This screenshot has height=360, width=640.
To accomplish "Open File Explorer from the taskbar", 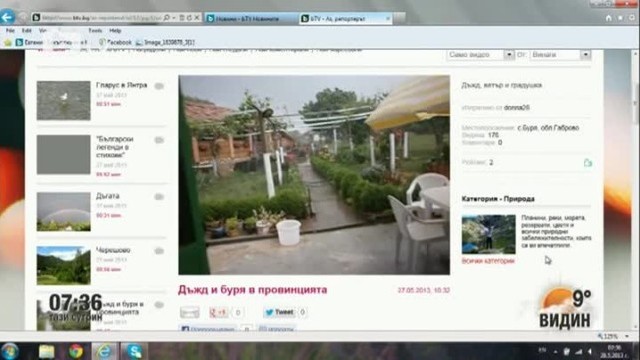I will click(x=46, y=351).
